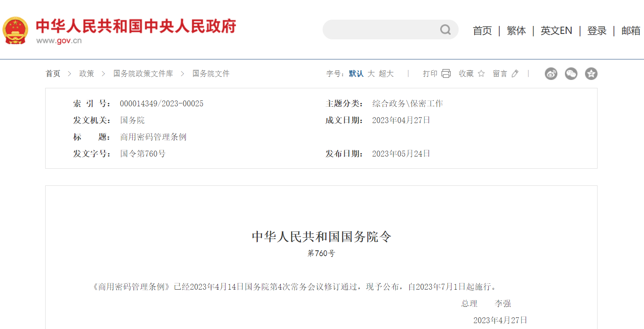Go to 政策 breadcrumb

click(x=87, y=74)
